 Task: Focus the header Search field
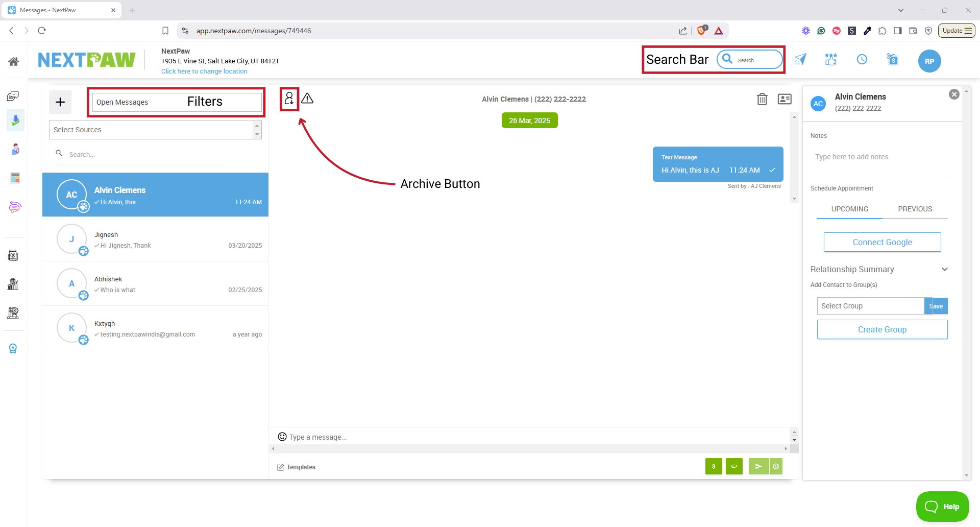[749, 60]
